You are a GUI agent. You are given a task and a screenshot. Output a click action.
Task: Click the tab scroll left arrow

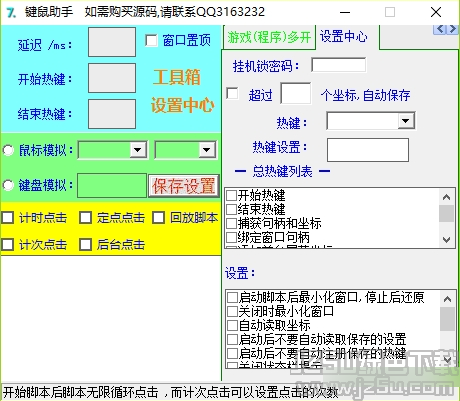click(440, 29)
